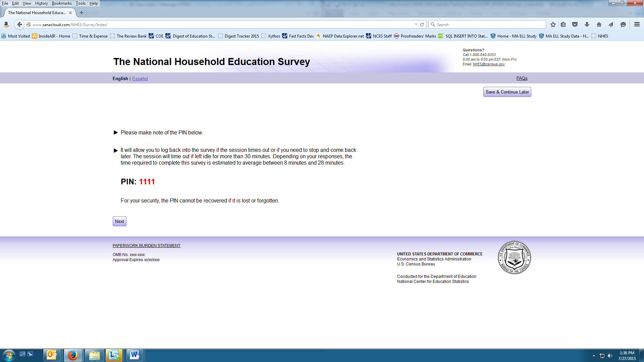Open the bookmarks list icon
Screen dimensions: 644x362
[563, 24]
